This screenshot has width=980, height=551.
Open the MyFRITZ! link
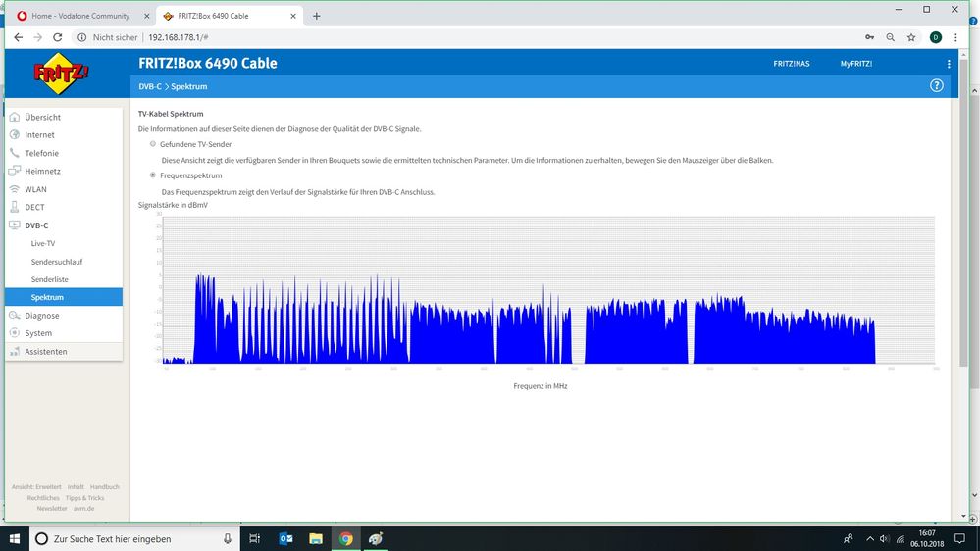(856, 64)
